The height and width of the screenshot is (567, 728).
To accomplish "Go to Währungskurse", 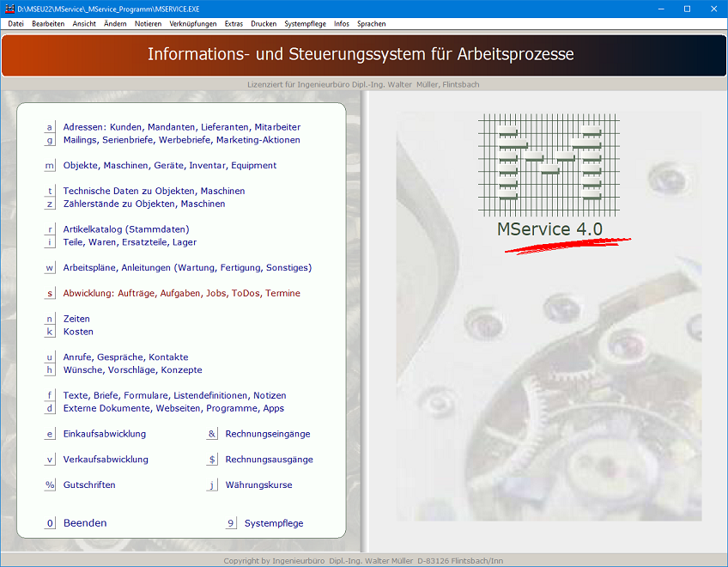I will pyautogui.click(x=258, y=485).
